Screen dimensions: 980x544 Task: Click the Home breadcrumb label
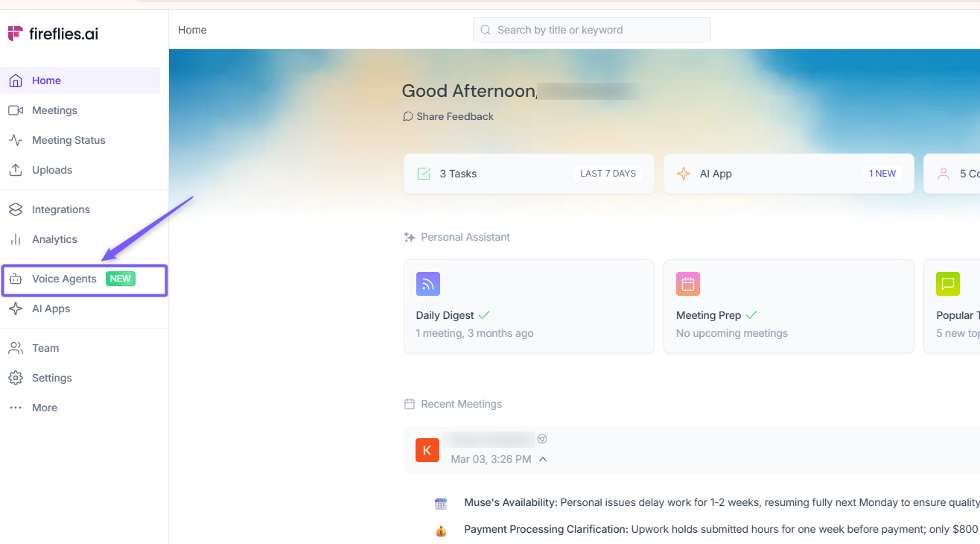click(x=192, y=30)
